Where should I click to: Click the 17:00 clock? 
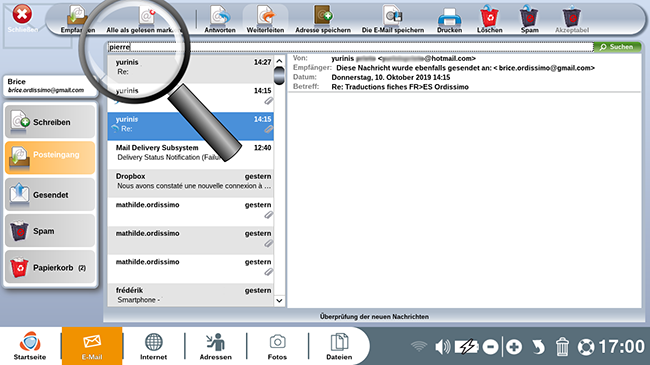[x=621, y=347]
